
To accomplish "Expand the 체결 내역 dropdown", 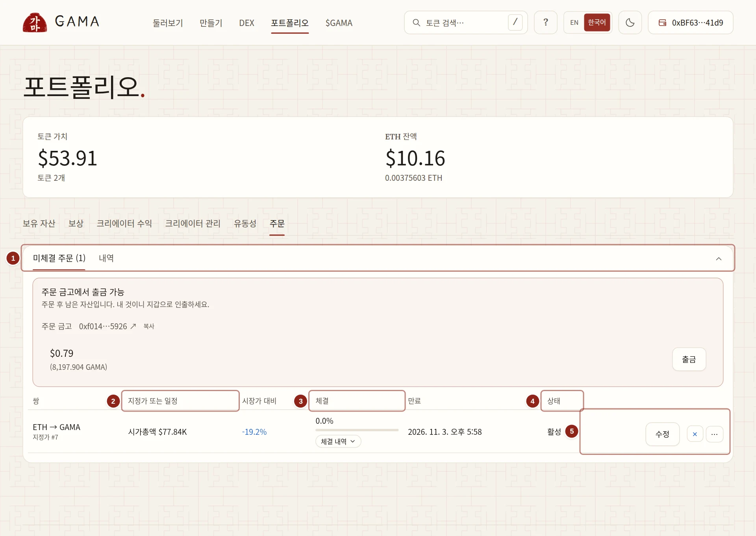I will (x=338, y=441).
